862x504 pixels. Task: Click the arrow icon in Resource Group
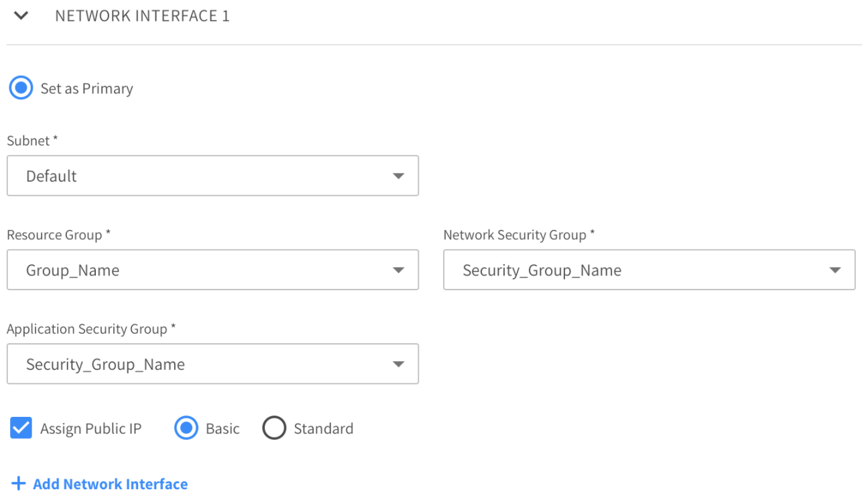point(398,270)
